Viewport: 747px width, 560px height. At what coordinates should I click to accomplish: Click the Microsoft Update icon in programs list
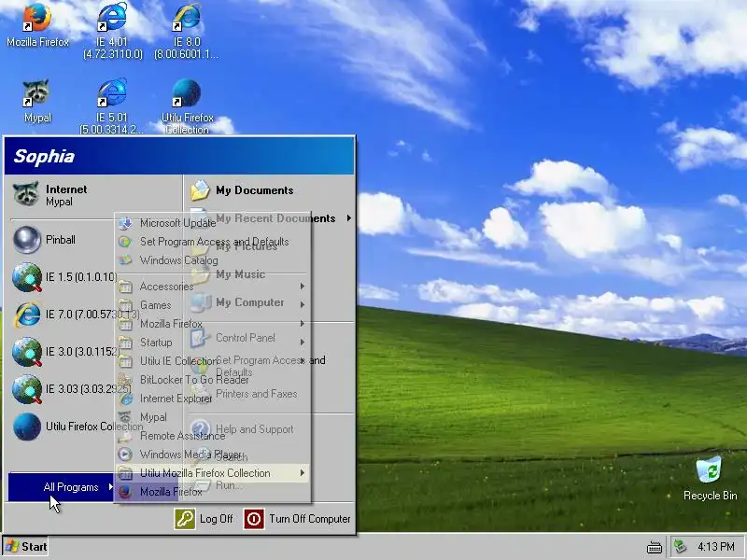[x=125, y=223]
